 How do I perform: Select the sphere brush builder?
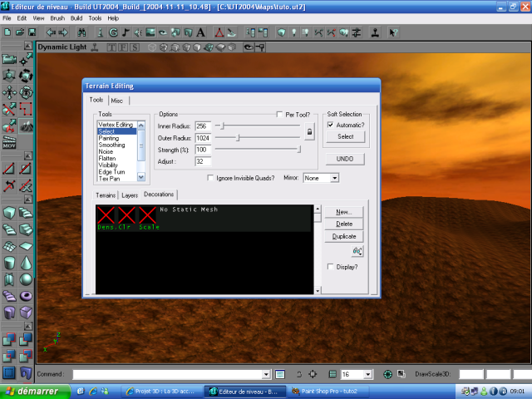[x=27, y=278]
